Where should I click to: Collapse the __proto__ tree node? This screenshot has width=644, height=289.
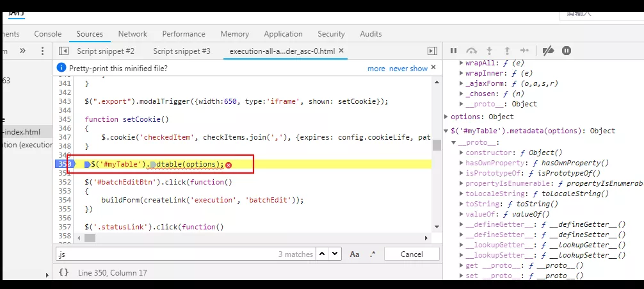coord(454,143)
